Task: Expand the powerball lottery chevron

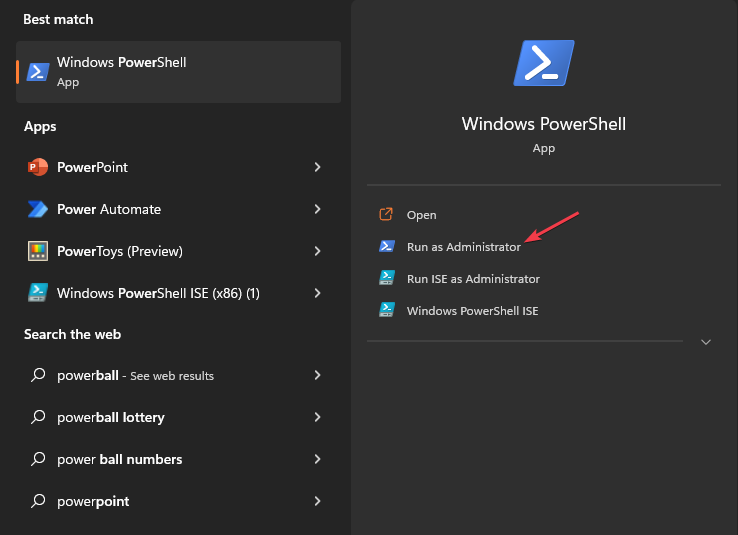Action: (x=317, y=417)
